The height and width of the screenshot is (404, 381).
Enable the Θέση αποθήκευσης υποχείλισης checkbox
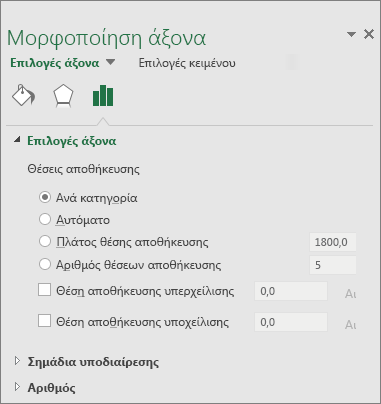pyautogui.click(x=44, y=321)
